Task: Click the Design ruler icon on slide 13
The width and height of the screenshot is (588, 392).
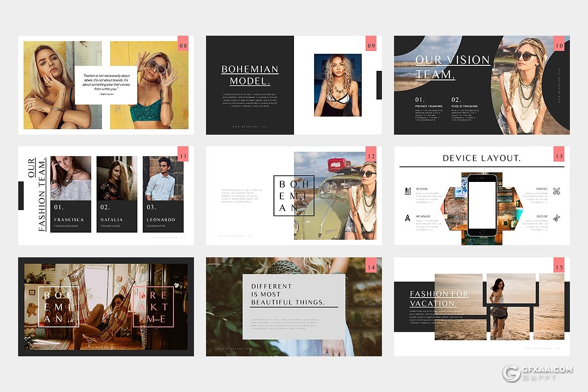Action: pyautogui.click(x=408, y=191)
